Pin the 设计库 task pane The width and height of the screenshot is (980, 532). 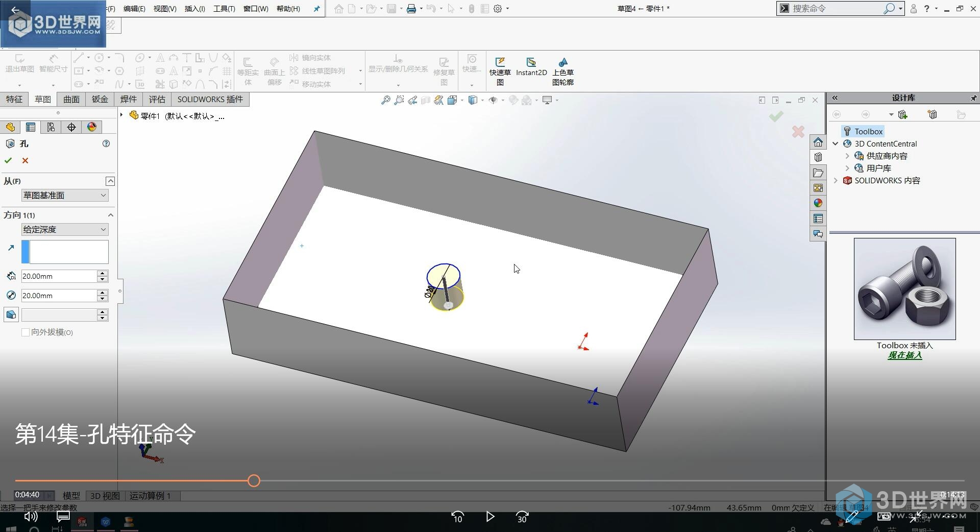(973, 98)
